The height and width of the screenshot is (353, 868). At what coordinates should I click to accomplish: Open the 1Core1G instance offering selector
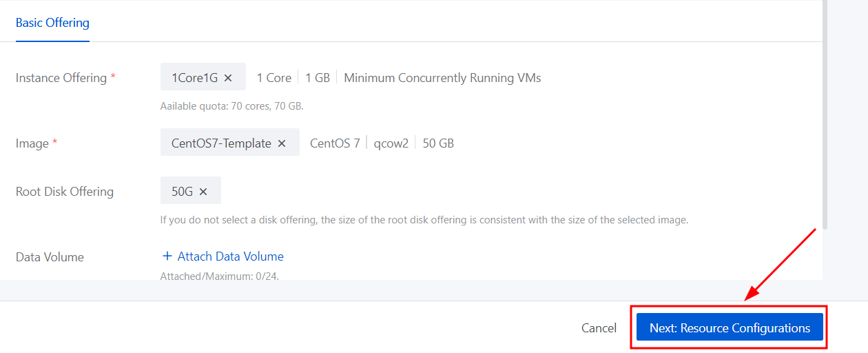click(x=194, y=78)
